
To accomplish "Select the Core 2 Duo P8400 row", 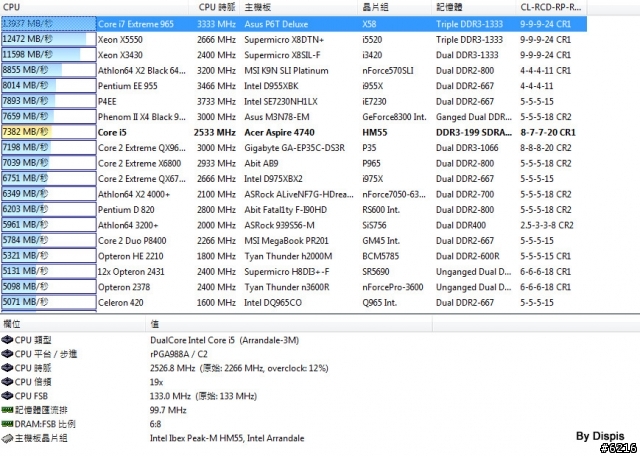I will (294, 240).
